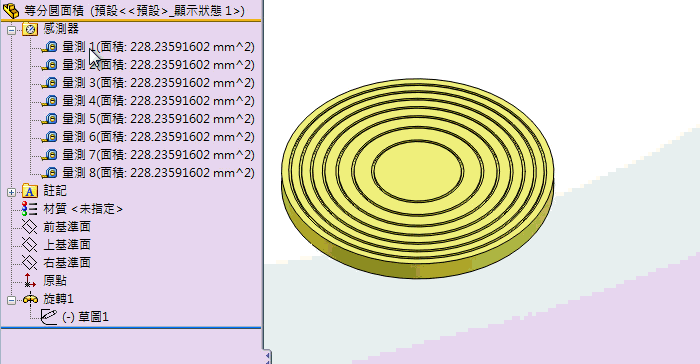Select the 量測 6 area measurement text
Image resolution: width=700 pixels, height=364 pixels.
pyautogui.click(x=158, y=137)
